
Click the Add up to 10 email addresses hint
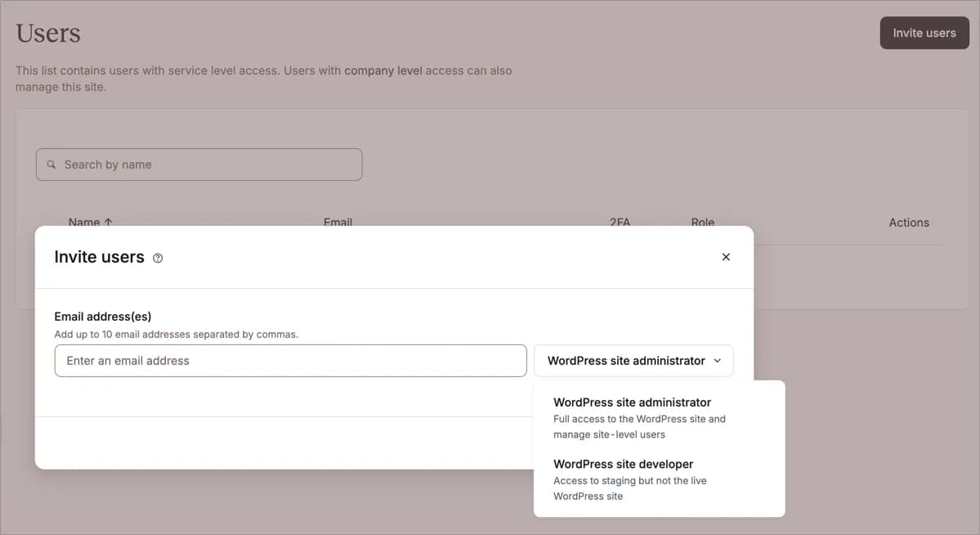[176, 334]
